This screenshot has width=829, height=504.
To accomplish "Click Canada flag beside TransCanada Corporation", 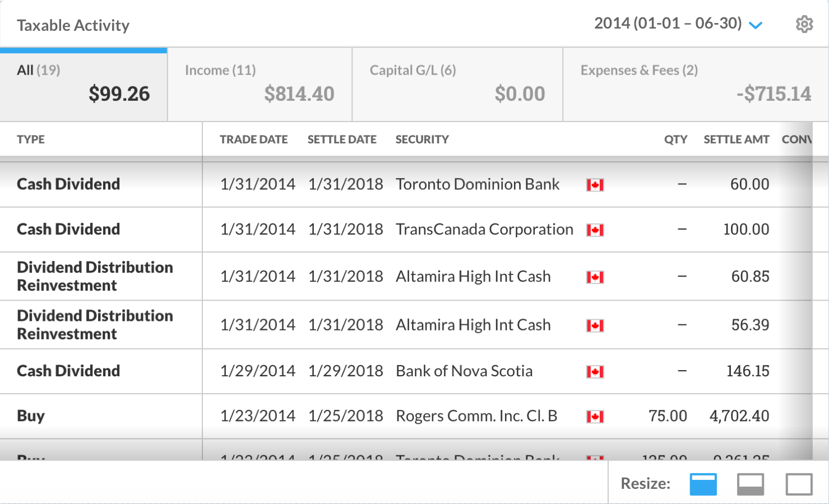I will point(595,230).
